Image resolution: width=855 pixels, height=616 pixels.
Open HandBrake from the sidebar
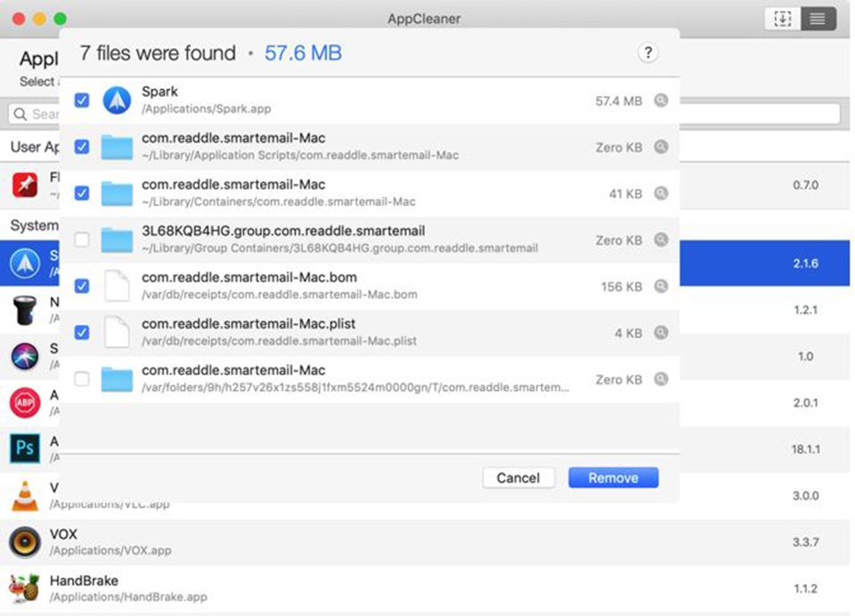click(26, 587)
